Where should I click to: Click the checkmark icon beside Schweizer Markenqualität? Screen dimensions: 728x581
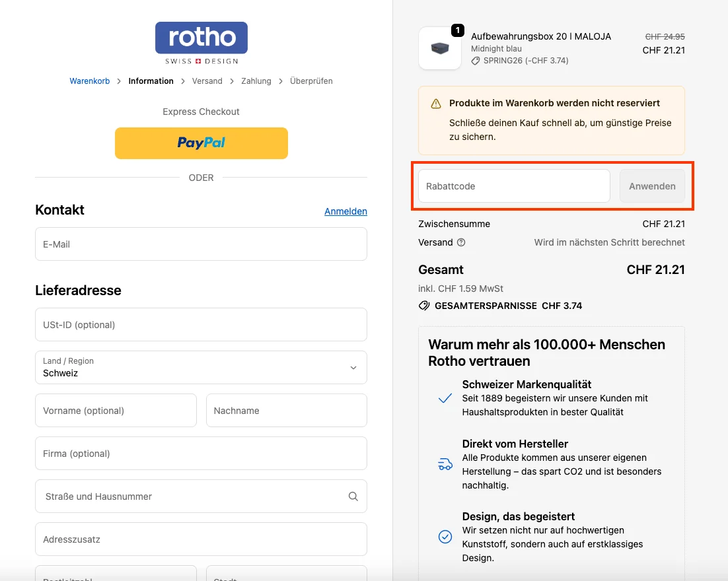tap(445, 399)
